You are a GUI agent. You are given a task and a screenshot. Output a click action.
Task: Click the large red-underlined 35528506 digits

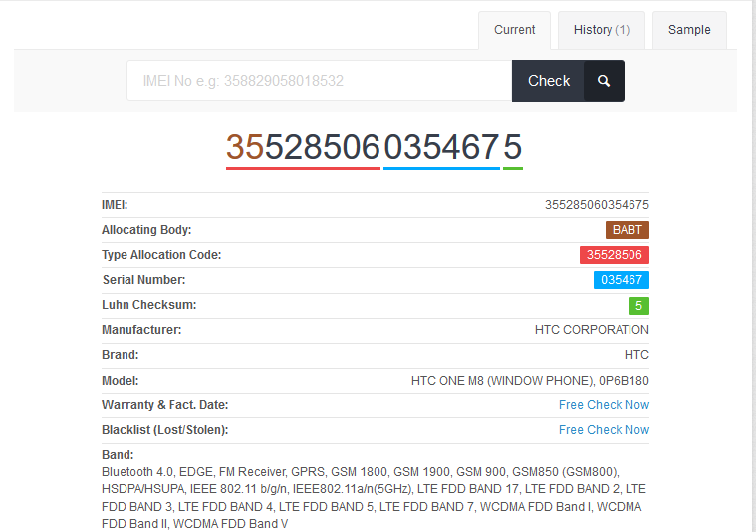point(303,147)
